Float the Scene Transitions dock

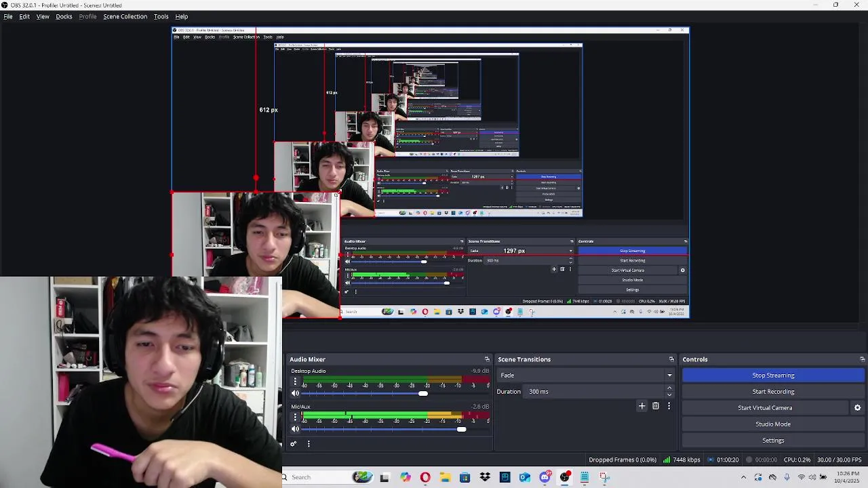tap(671, 359)
